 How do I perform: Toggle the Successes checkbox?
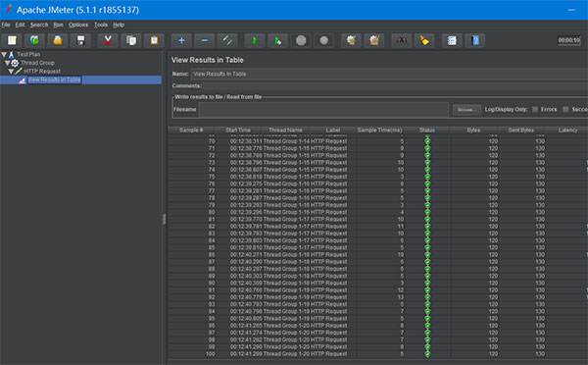tap(565, 109)
